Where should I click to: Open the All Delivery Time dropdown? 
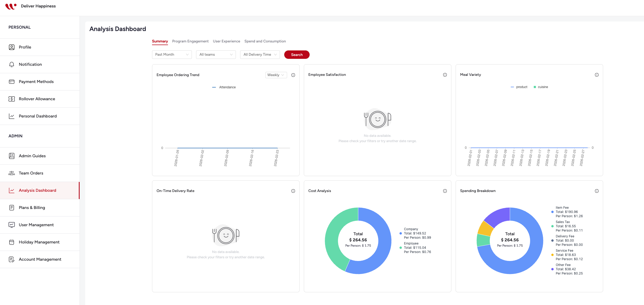(260, 55)
